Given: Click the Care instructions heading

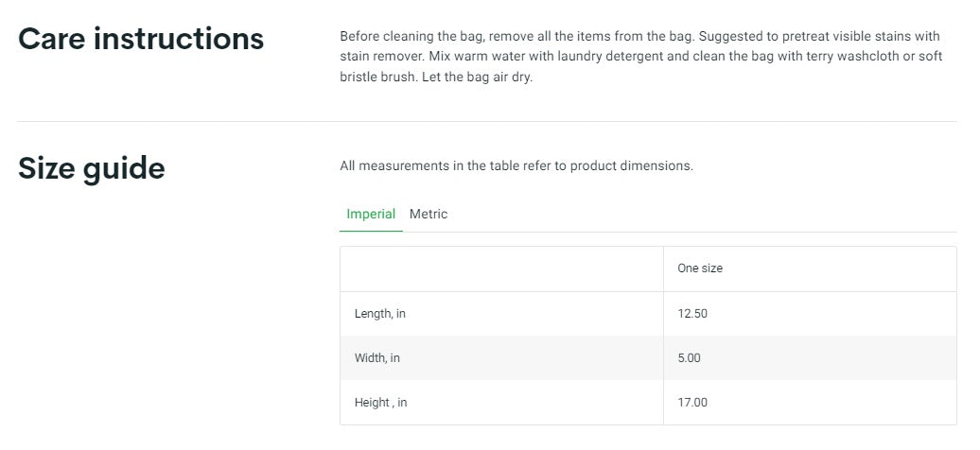Looking at the screenshot, I should click(141, 40).
